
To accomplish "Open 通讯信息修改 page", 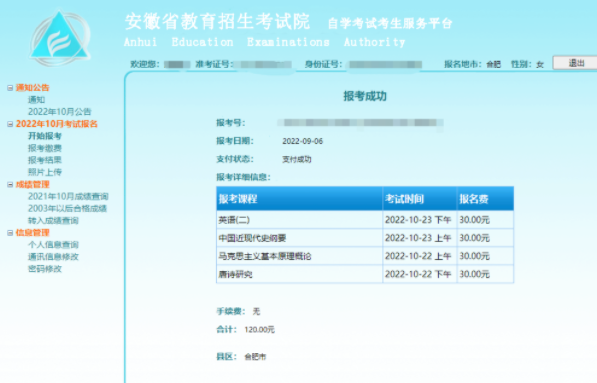I will 53,257.
